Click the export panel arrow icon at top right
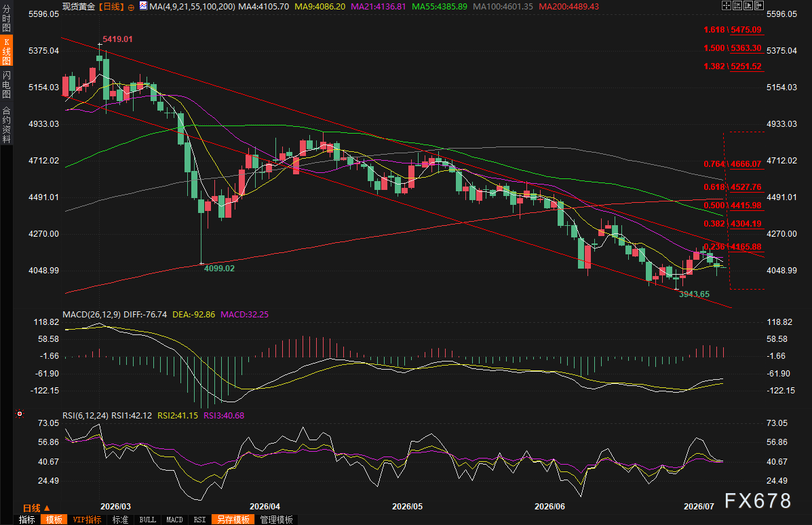 click(x=759, y=5)
